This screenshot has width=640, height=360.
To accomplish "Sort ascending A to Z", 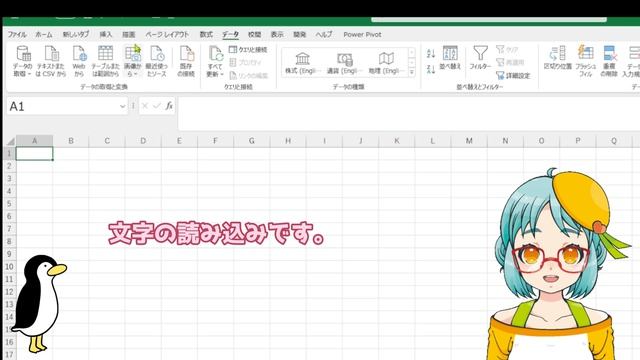I will 431,53.
